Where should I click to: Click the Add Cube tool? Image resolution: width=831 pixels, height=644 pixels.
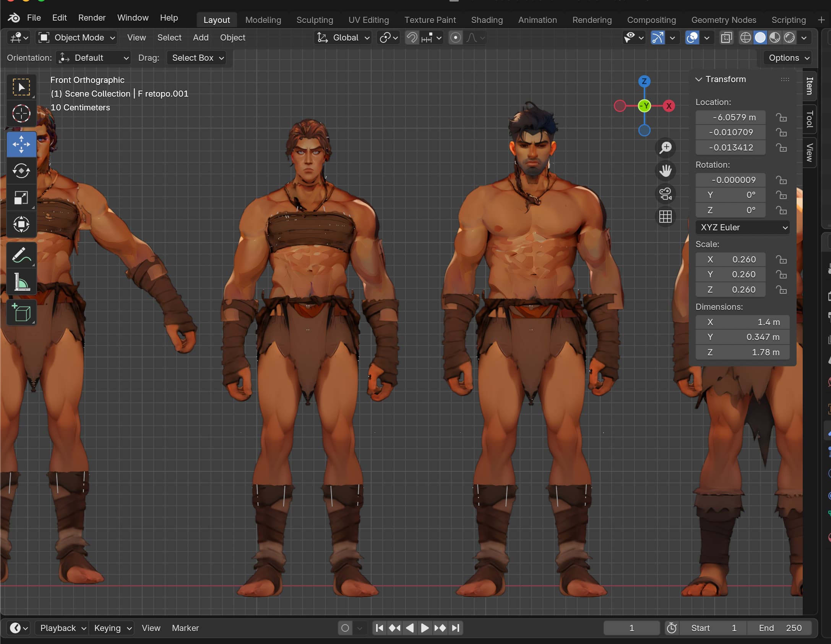tap(21, 312)
